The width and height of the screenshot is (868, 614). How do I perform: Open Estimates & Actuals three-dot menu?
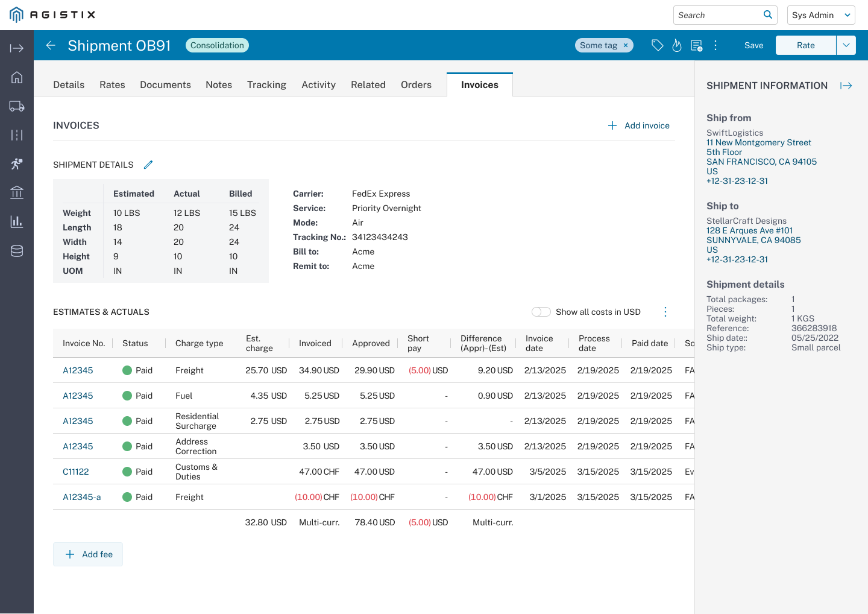[x=665, y=312]
